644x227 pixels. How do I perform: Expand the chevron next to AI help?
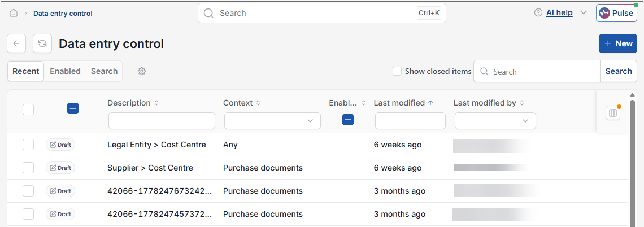pyautogui.click(x=583, y=13)
